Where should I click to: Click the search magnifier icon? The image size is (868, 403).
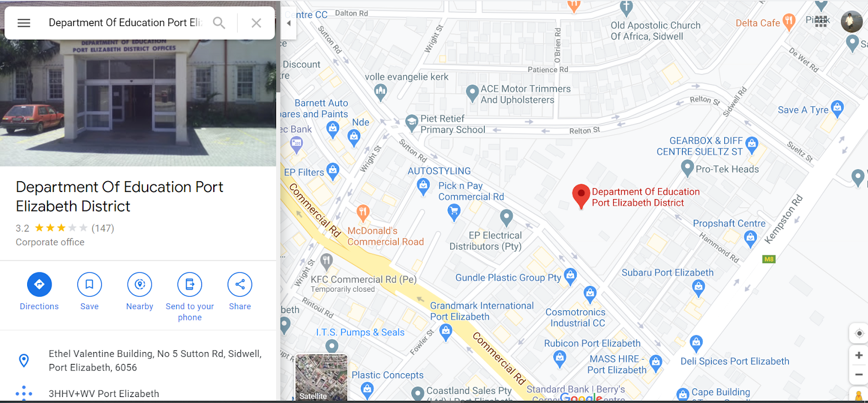pos(219,23)
